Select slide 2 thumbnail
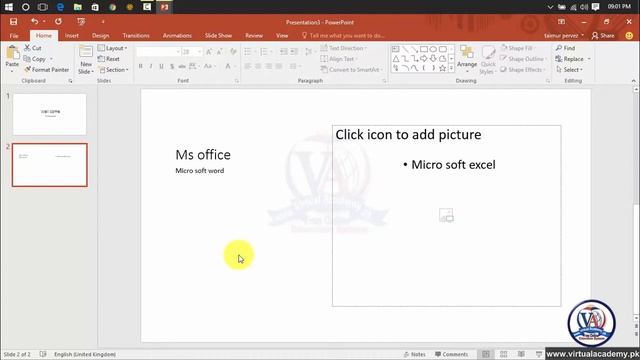 (x=49, y=165)
